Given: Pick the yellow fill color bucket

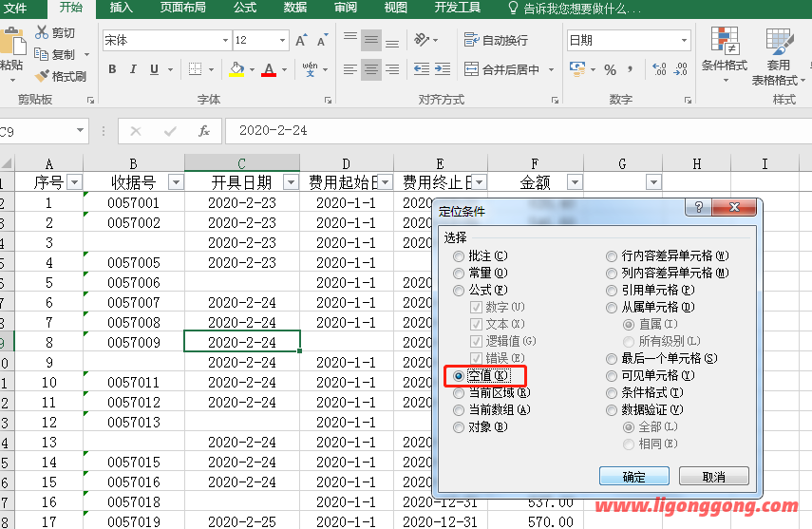Looking at the screenshot, I should pos(236,69).
